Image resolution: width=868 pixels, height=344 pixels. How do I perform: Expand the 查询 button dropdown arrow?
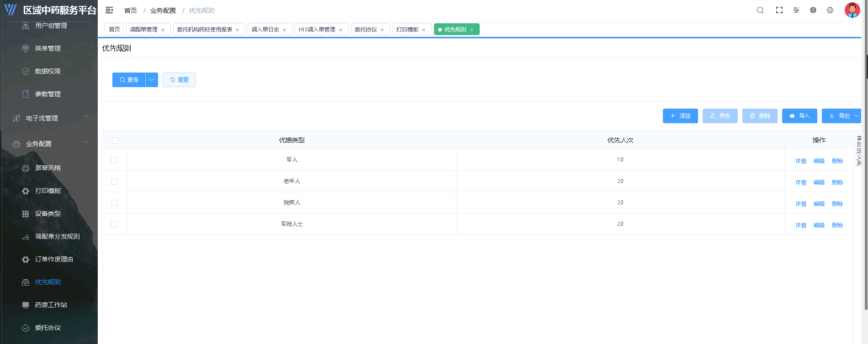152,80
